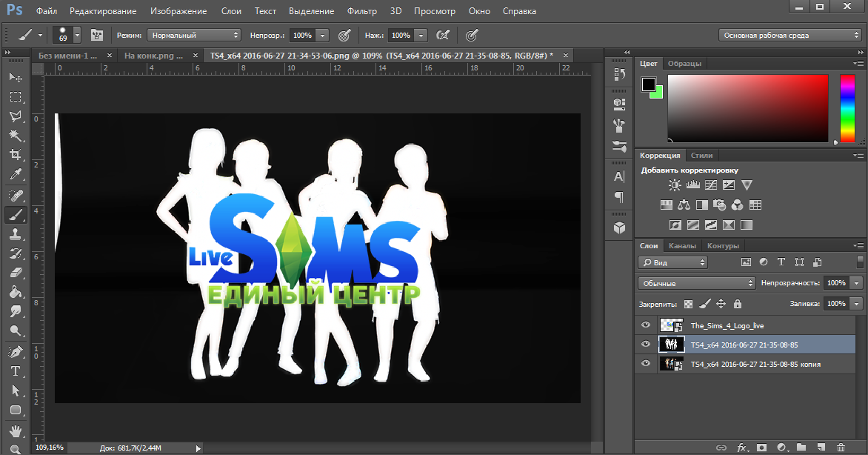868x455 pixels.
Task: Add a Brightness/Contrast adjustment
Action: (675, 185)
